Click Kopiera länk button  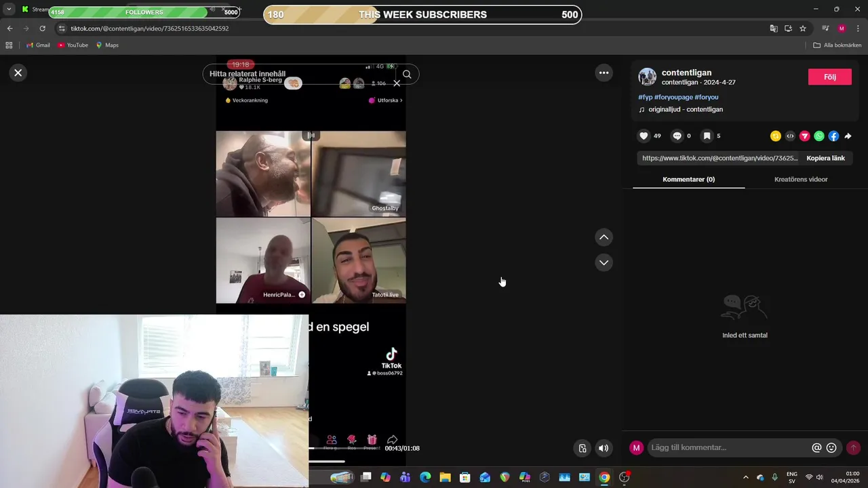click(x=825, y=158)
